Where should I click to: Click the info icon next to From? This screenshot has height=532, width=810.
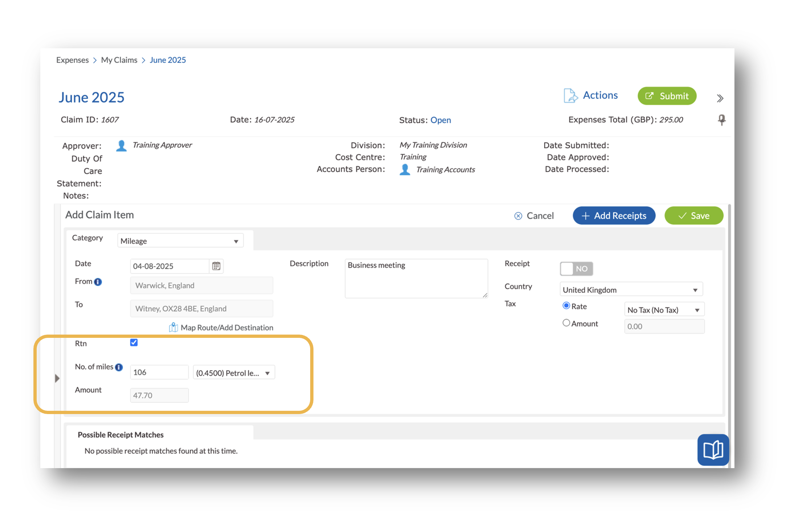(98, 281)
